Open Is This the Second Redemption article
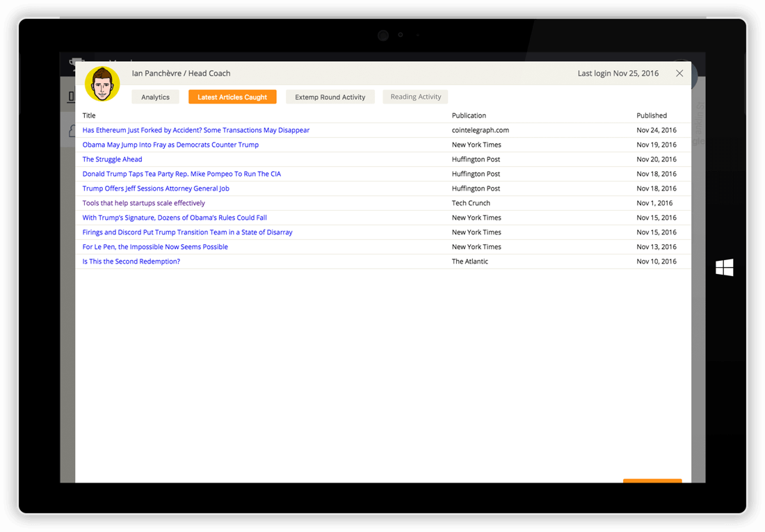Image resolution: width=765 pixels, height=532 pixels. (x=131, y=261)
